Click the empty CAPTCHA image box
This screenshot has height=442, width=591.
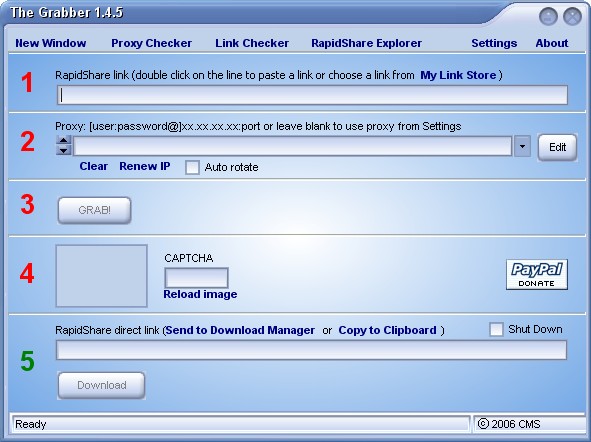click(x=101, y=276)
